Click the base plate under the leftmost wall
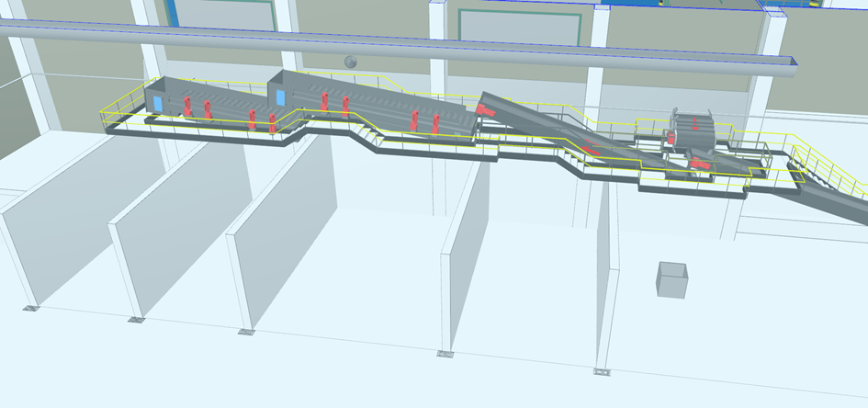Viewport: 868px width, 408px height. coord(33,308)
